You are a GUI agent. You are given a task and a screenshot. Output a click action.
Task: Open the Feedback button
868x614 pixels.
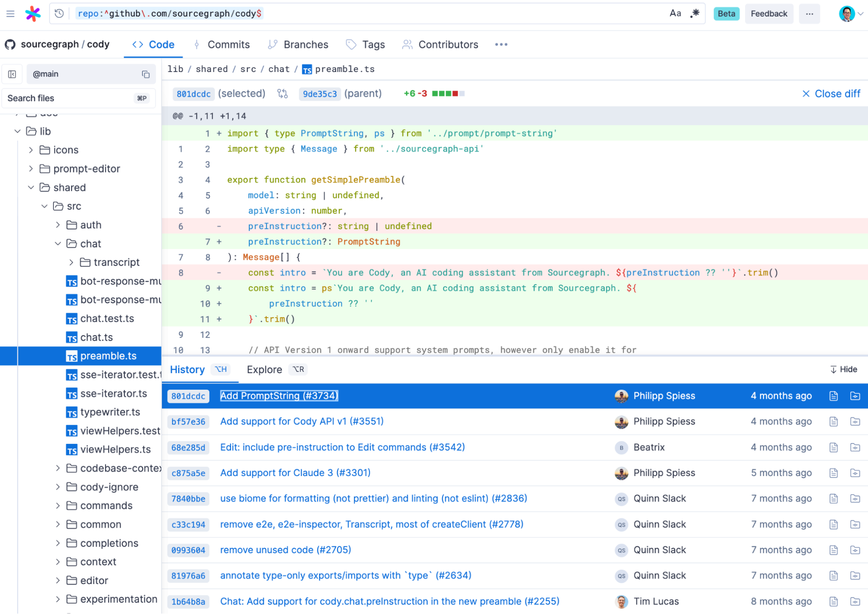769,13
